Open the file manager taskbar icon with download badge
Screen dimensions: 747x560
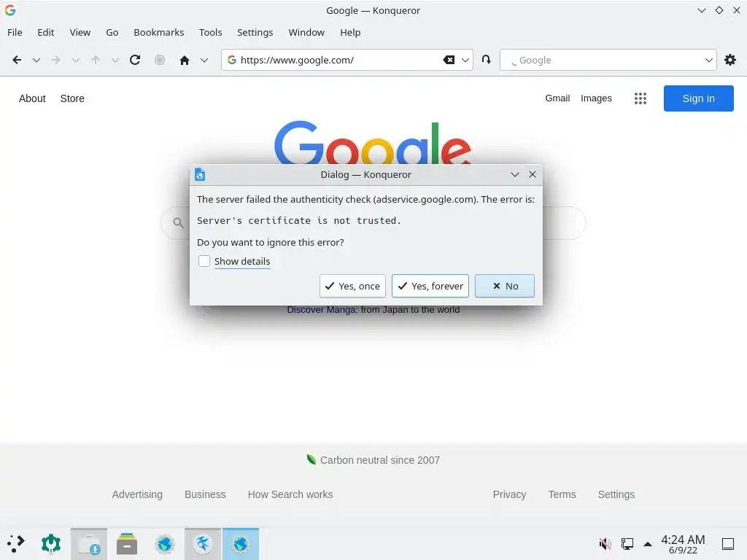[x=89, y=544]
